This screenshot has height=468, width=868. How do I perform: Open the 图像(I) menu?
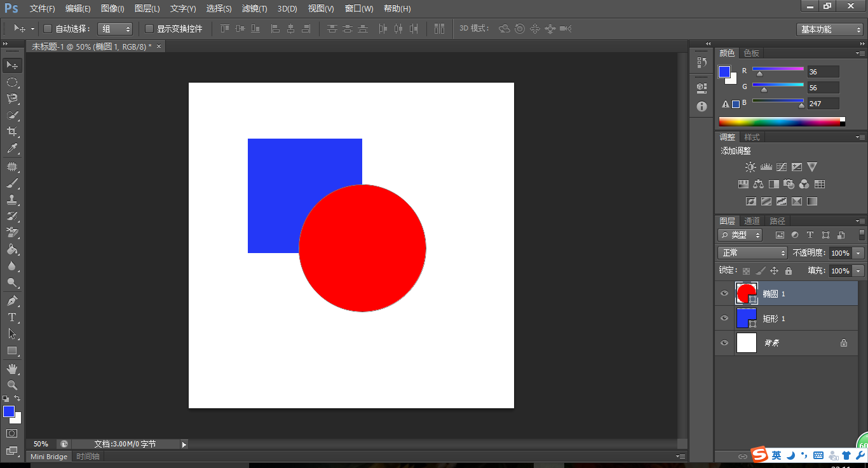tap(112, 9)
